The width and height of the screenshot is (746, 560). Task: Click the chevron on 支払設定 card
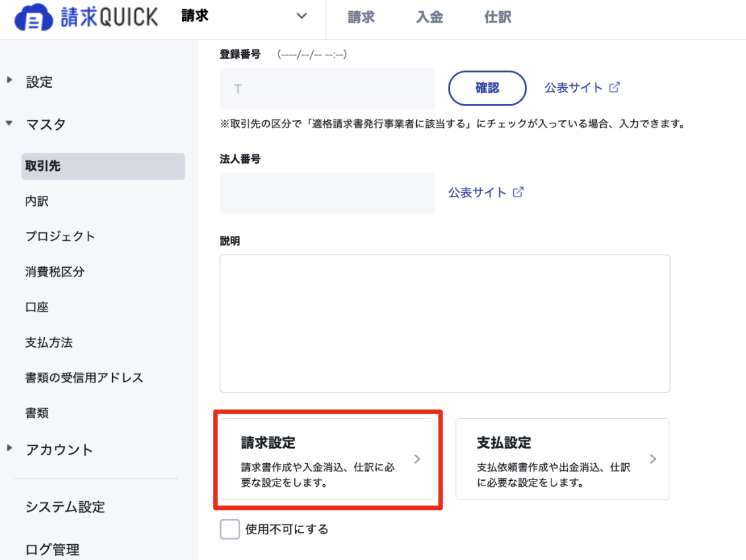653,459
